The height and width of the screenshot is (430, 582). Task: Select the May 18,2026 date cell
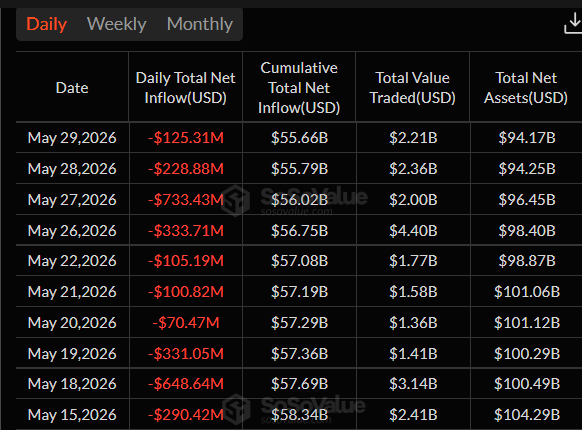(x=72, y=384)
